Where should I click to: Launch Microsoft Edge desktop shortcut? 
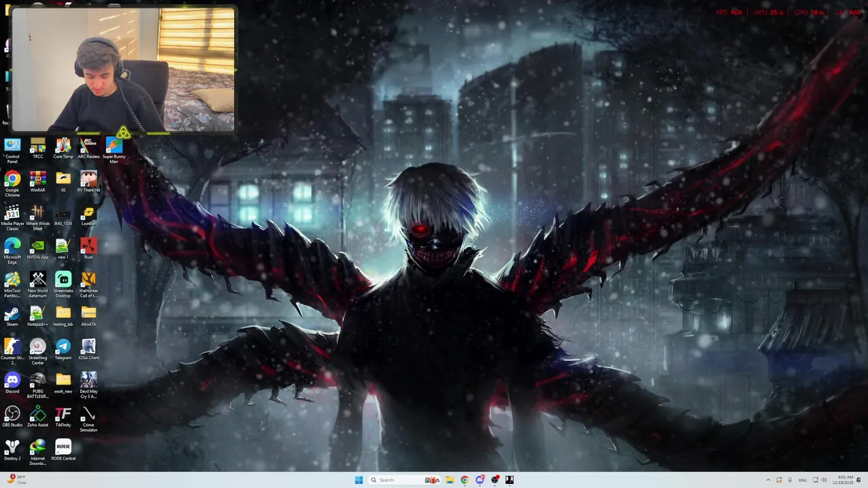pos(12,251)
